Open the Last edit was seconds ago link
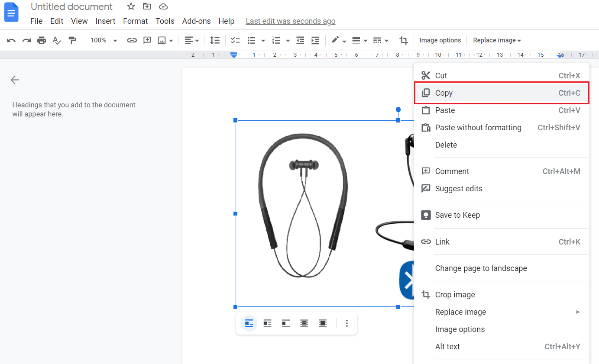599x364 pixels. (290, 21)
